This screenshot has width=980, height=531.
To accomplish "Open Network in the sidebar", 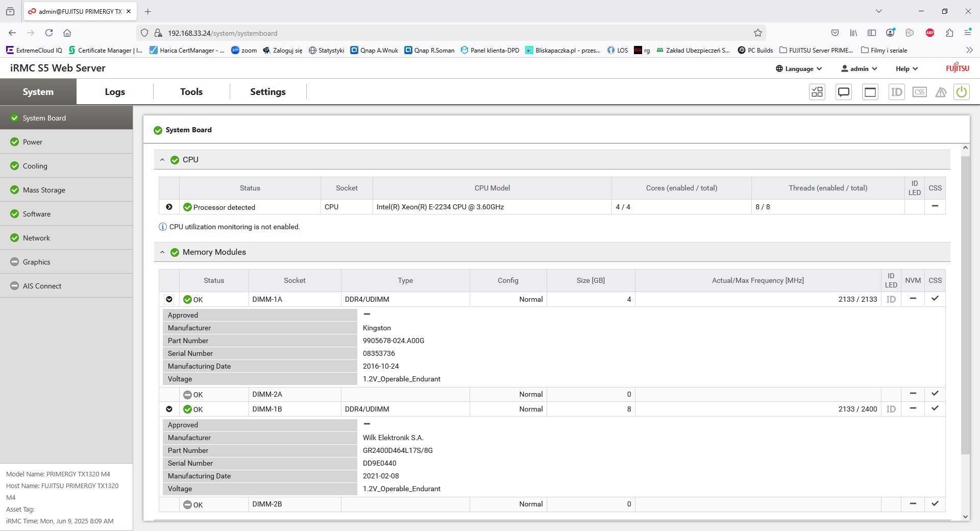I will pos(66,238).
